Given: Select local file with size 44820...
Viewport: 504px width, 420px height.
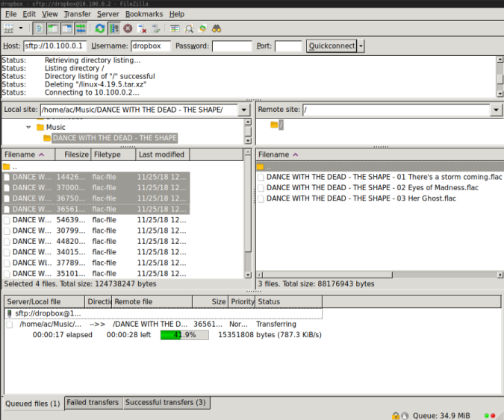Looking at the screenshot, I should 96,241.
